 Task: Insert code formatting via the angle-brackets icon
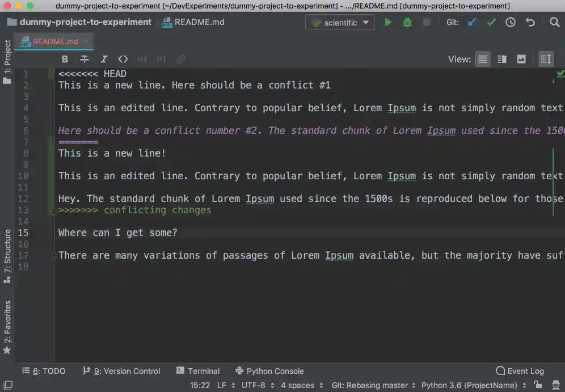123,59
